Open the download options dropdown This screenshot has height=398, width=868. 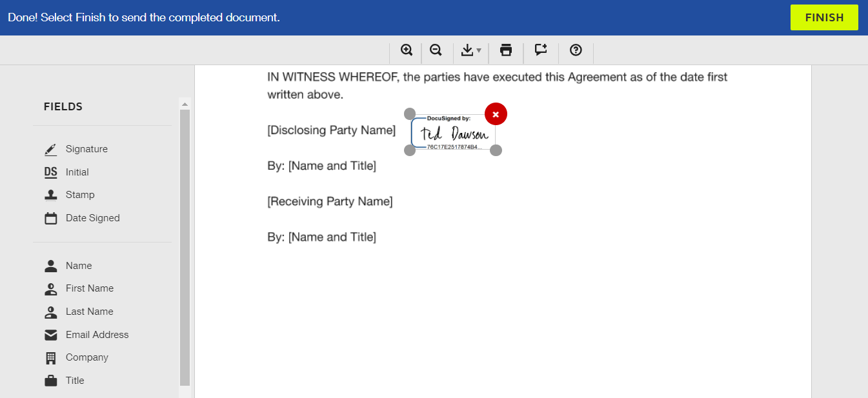[x=471, y=50]
